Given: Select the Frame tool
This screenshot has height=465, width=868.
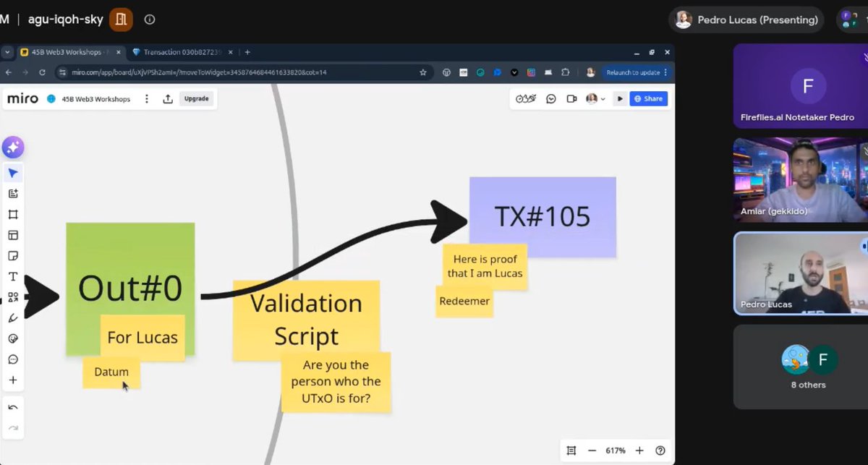Looking at the screenshot, I should click(x=13, y=214).
